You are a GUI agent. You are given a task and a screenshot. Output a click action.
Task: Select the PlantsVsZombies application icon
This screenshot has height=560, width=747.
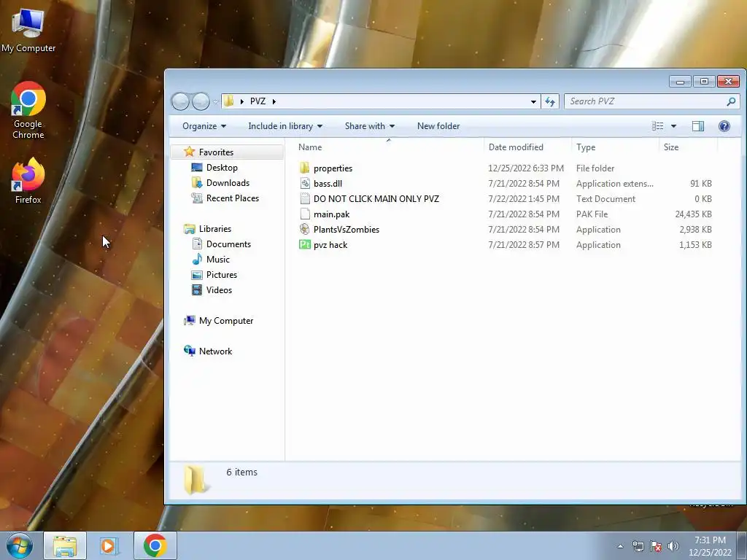pyautogui.click(x=305, y=230)
